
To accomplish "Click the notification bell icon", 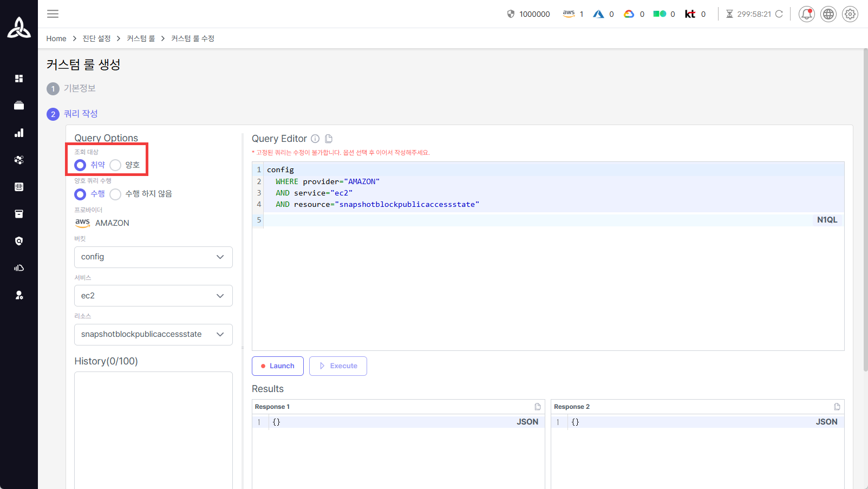I will pos(806,14).
